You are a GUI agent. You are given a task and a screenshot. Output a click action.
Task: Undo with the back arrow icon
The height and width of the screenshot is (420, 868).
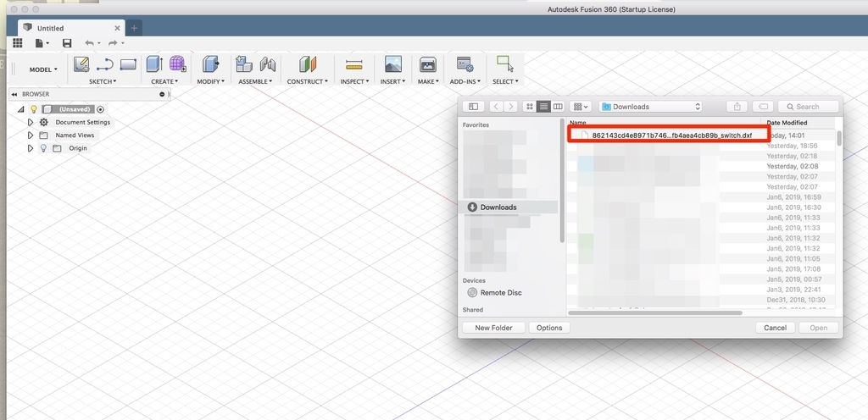click(x=89, y=43)
